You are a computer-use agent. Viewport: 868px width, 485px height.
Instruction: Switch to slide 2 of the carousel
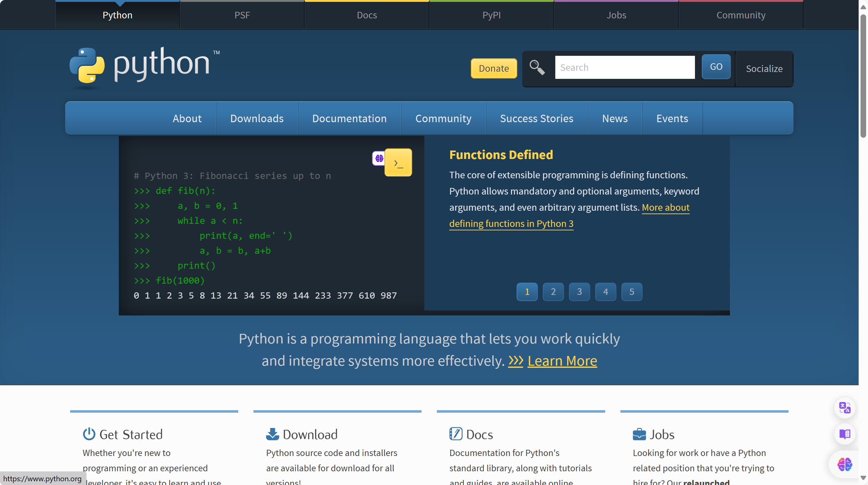tap(553, 292)
